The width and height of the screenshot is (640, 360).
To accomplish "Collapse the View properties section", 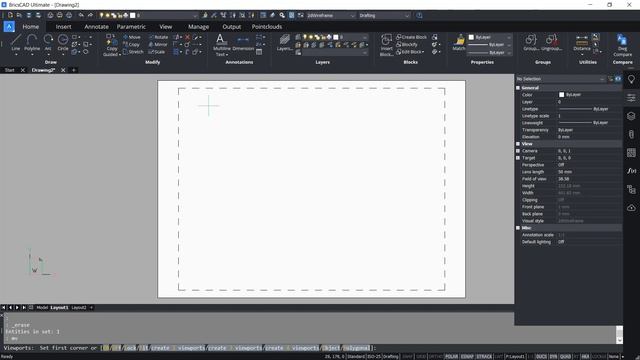I will (518, 144).
